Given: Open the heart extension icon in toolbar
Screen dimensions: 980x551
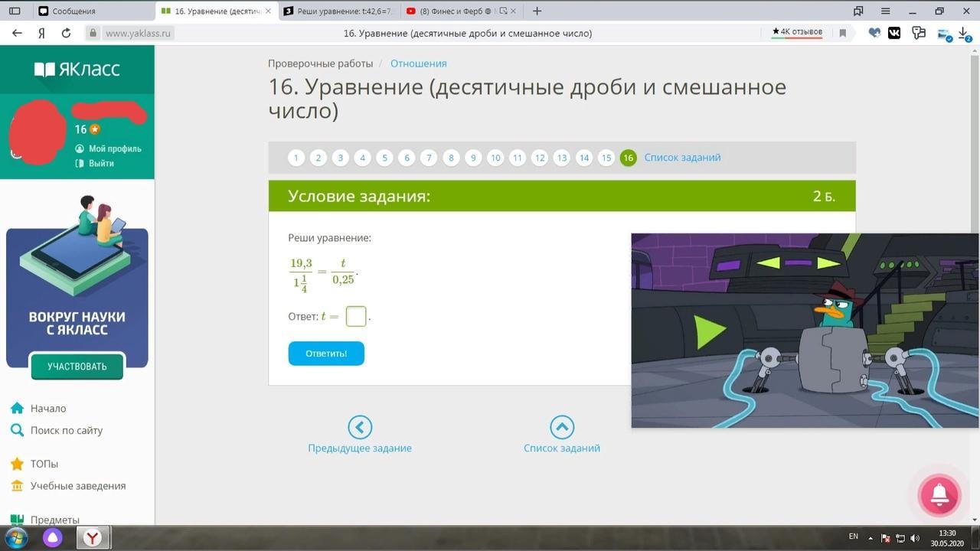Looking at the screenshot, I should tap(874, 33).
